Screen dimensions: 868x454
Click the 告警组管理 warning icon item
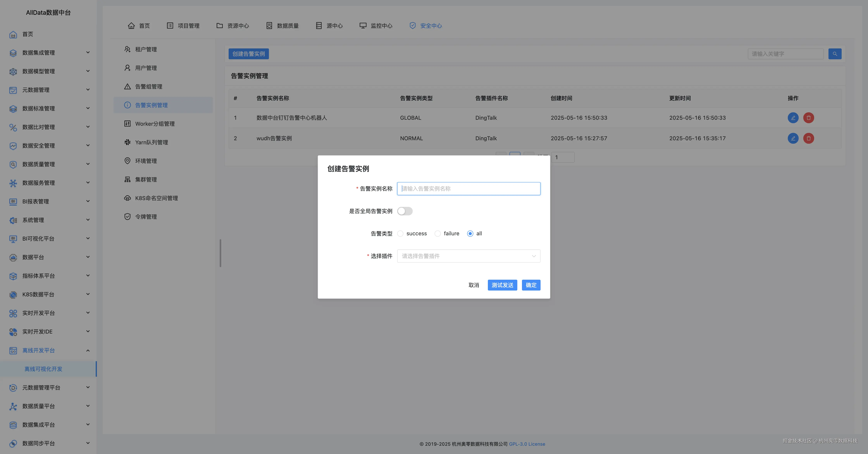point(148,86)
